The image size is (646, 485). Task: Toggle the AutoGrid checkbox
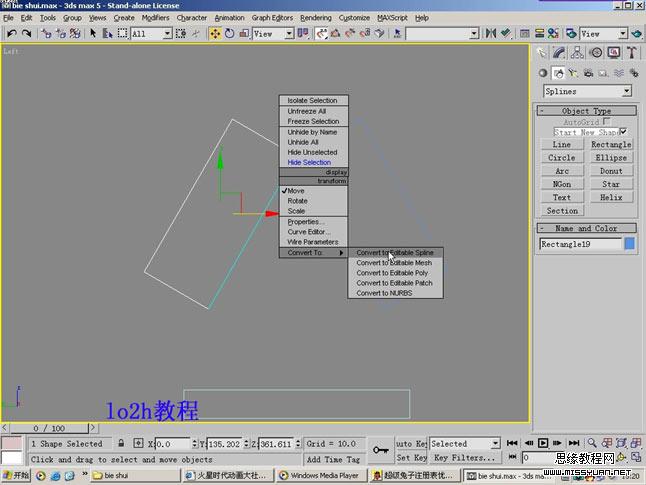[x=606, y=122]
